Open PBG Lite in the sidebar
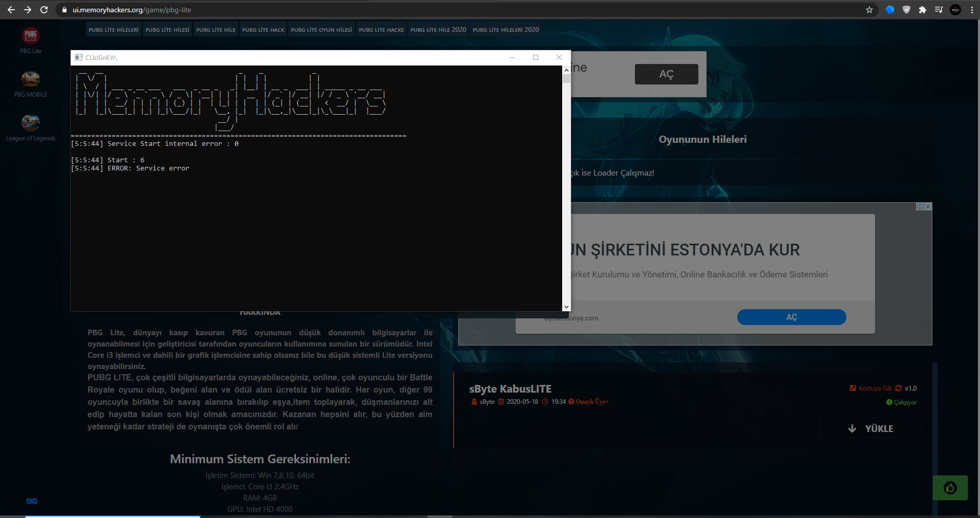 (x=31, y=40)
